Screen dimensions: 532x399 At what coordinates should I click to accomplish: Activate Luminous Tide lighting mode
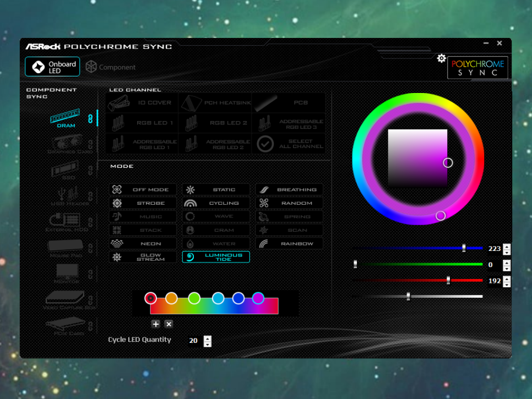(x=216, y=257)
